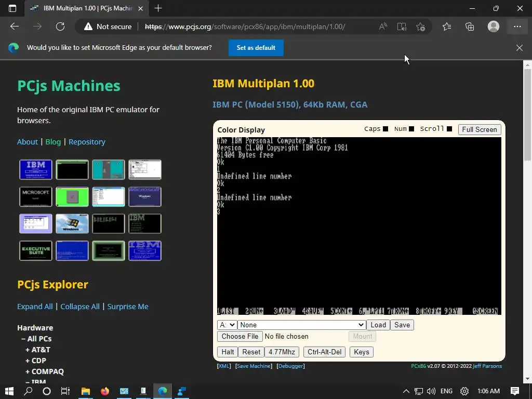Open the teal colored machine thumbnail
This screenshot has height=399, width=532.
point(108,169)
